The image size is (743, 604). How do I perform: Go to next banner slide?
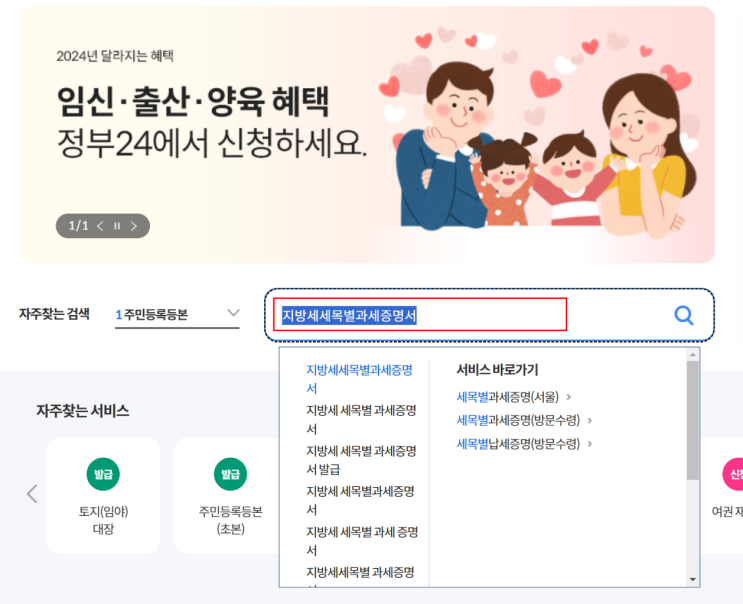point(134,226)
